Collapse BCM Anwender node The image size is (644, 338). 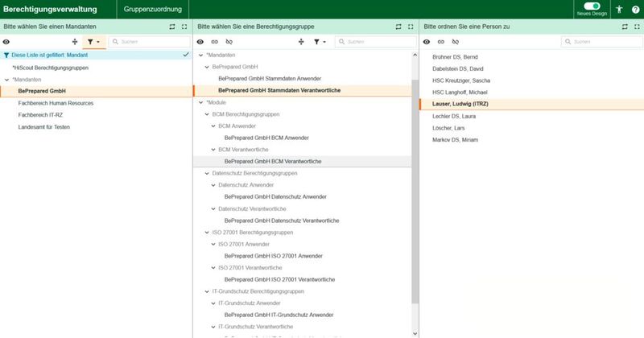(213, 126)
